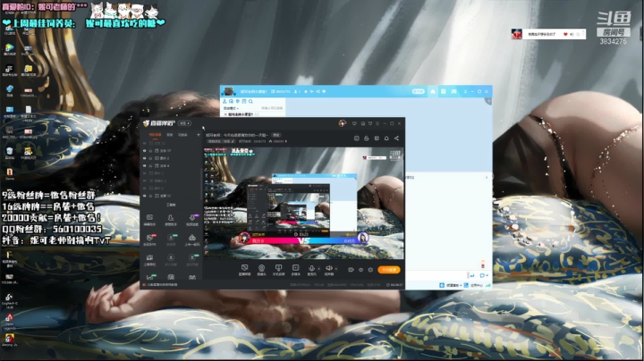Open the tool with red badge in grid
Image resolution: width=644 pixels, height=361 pixels.
(149, 238)
